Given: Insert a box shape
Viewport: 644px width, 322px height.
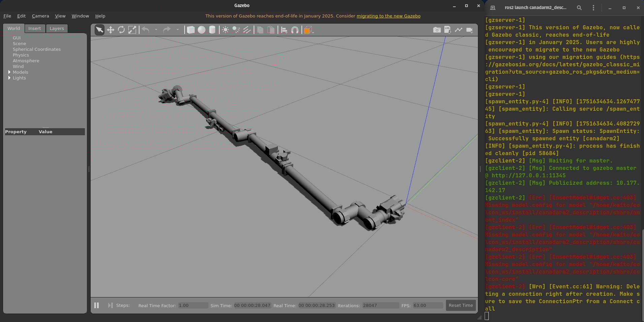Looking at the screenshot, I should pos(191,30).
